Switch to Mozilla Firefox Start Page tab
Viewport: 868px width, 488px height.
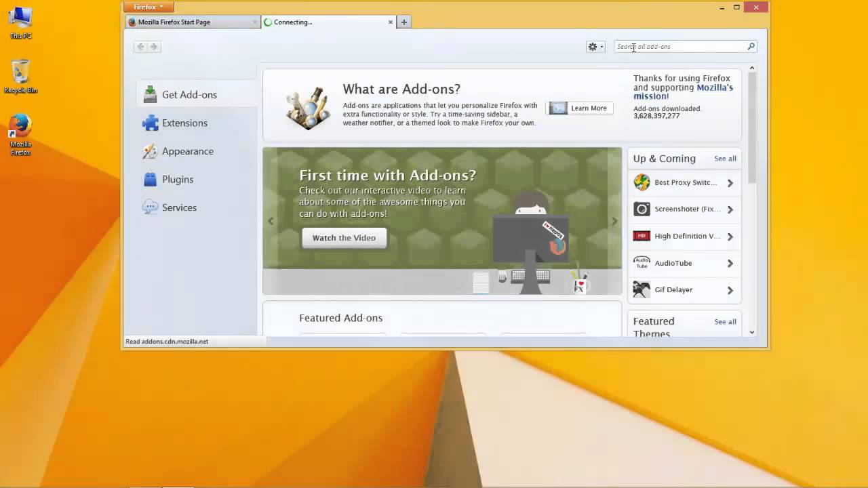(x=193, y=22)
